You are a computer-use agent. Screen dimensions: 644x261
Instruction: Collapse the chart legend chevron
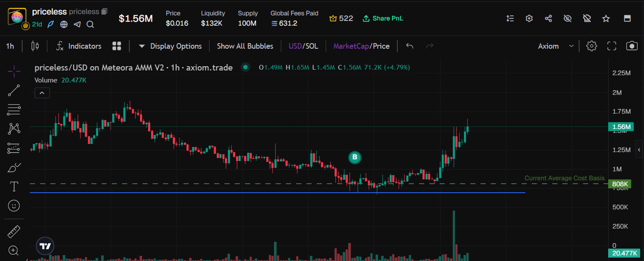coord(42,93)
